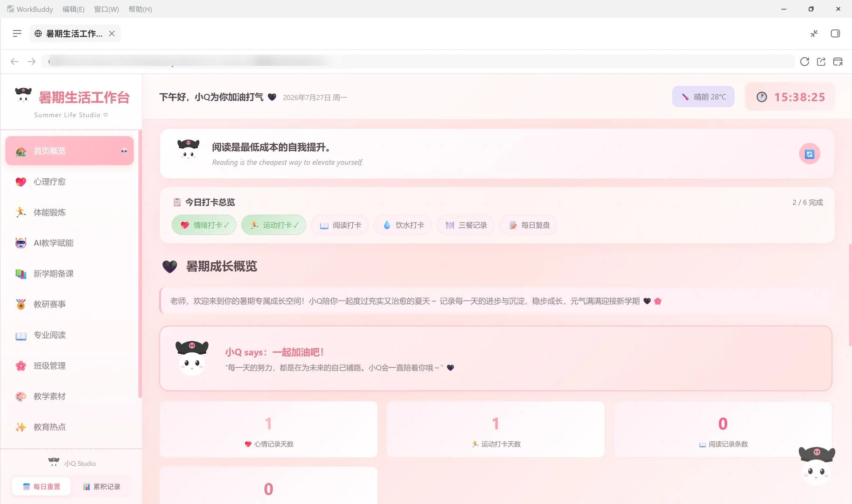Viewport: 852px width, 504px height.
Task: Click the browser window icon in address bar
Action: point(838,62)
